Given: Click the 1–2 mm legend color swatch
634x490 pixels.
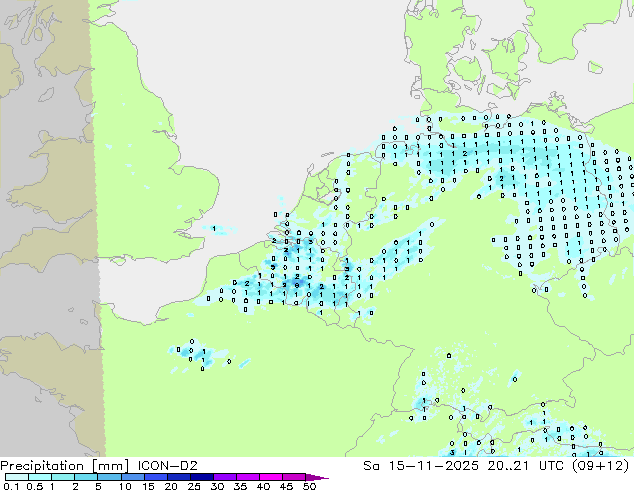Looking at the screenshot, I should [63, 477].
